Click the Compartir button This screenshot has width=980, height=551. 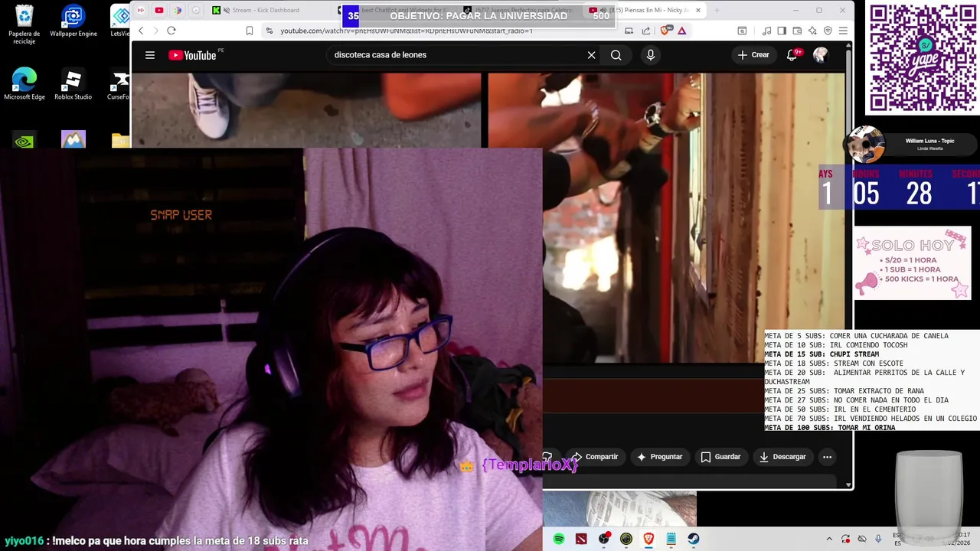pyautogui.click(x=595, y=457)
